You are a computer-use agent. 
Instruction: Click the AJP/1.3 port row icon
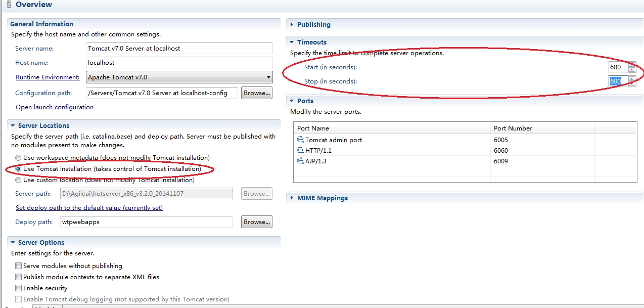(x=300, y=161)
